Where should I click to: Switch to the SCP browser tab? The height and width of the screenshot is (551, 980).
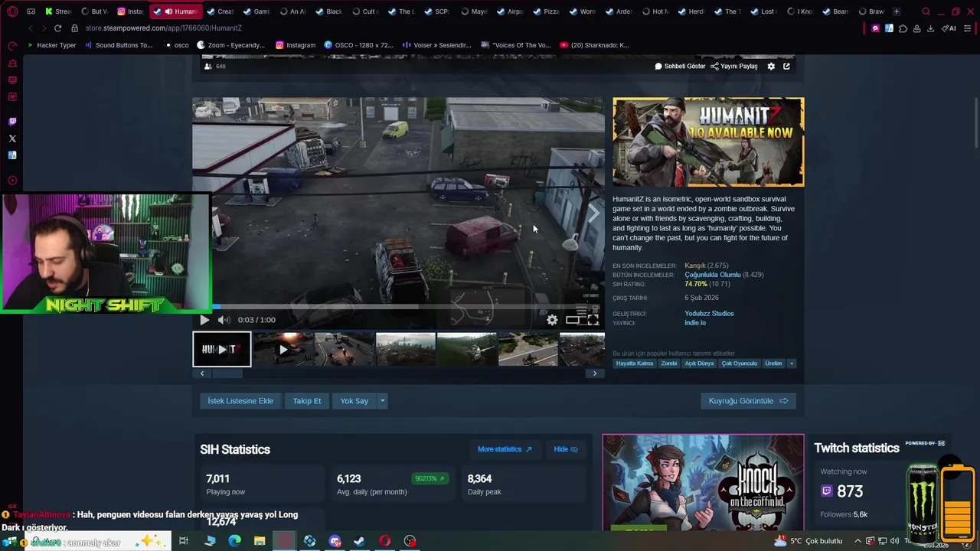(x=436, y=11)
